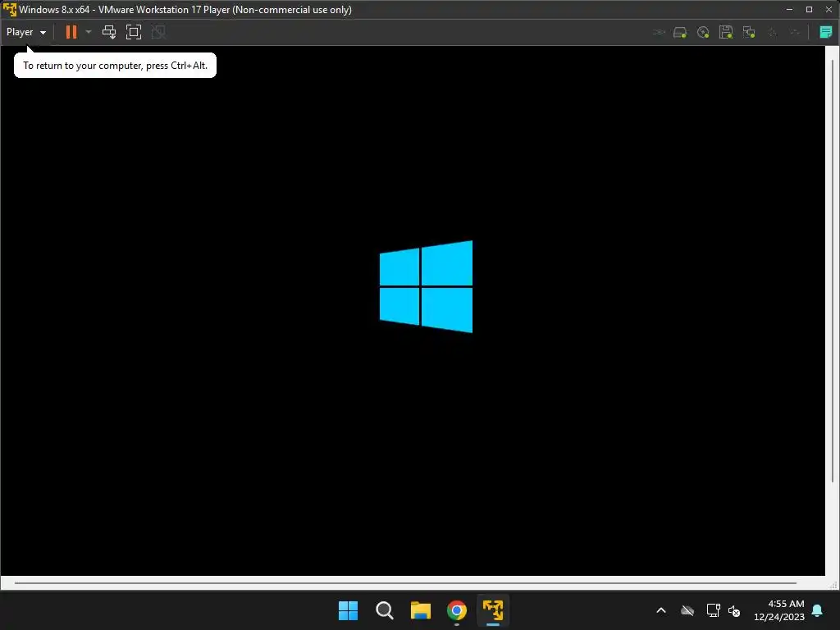Open the clock showing 4:55 AM
The image size is (840, 630).
[779, 610]
